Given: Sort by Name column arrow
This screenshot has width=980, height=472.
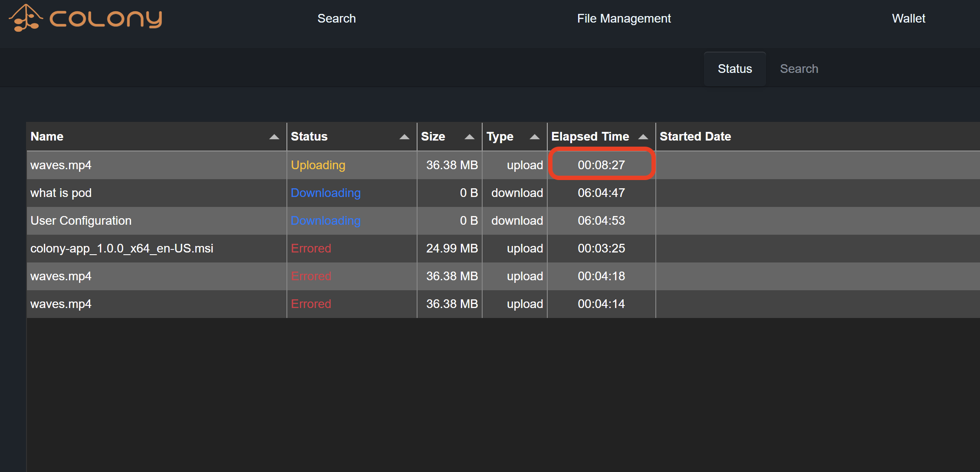Looking at the screenshot, I should tap(274, 137).
